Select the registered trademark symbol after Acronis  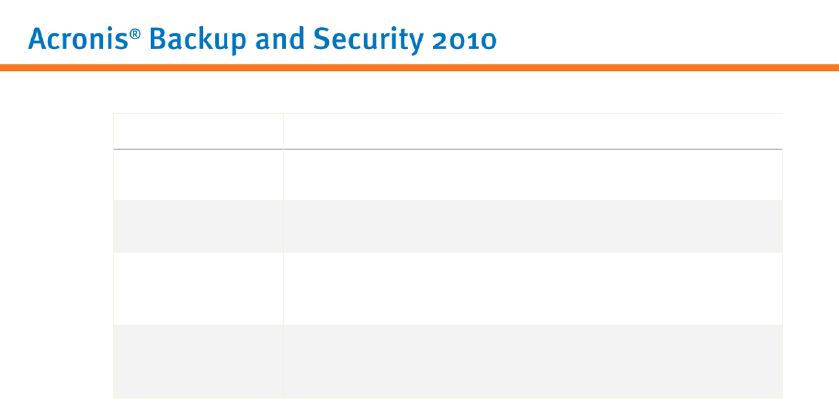tap(135, 34)
